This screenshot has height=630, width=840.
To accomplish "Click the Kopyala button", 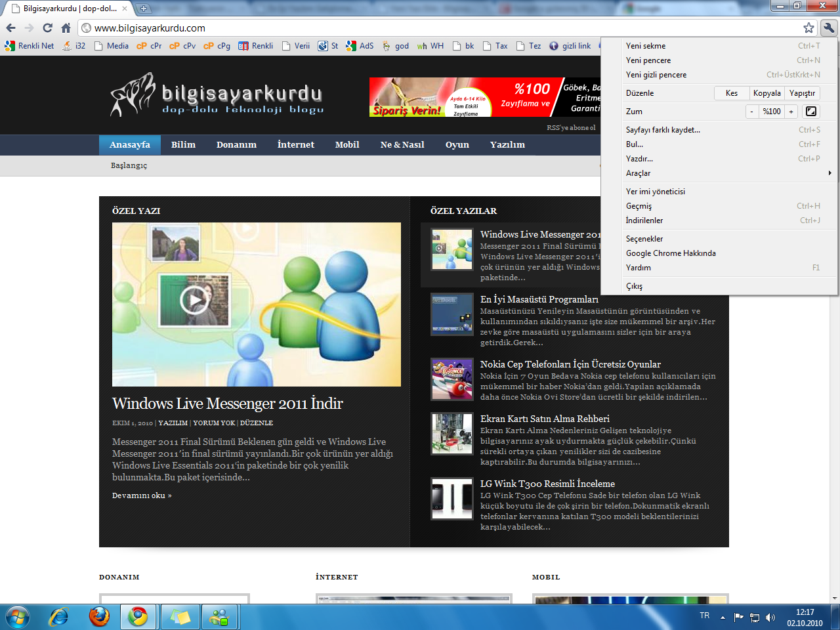I will [x=767, y=93].
